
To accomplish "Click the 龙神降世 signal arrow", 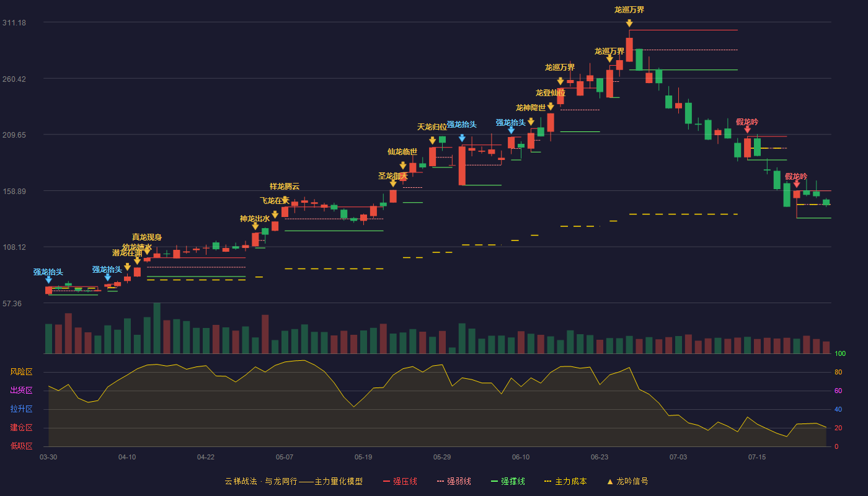I will coord(531,122).
